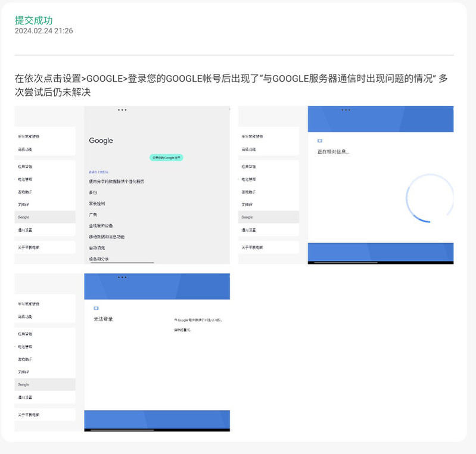Viewport: 476px width, 454px height.
Task: Click small blue icon above 正在核对信息
Action: tap(320, 141)
